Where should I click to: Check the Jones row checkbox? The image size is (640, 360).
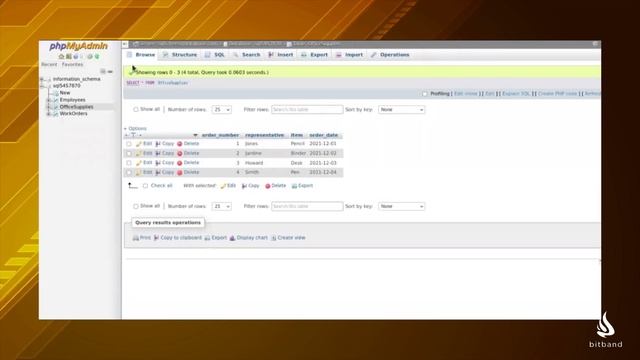point(129,144)
